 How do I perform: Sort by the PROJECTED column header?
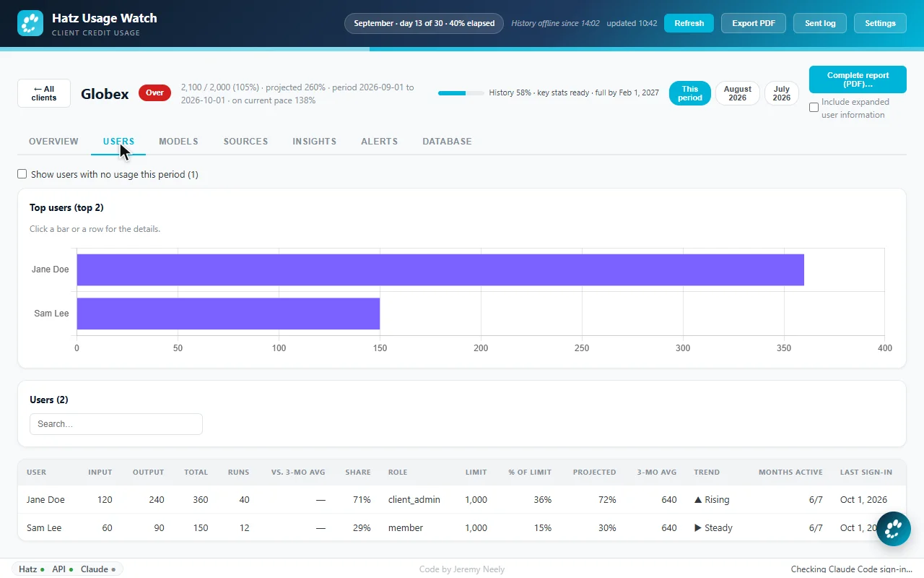click(x=594, y=473)
